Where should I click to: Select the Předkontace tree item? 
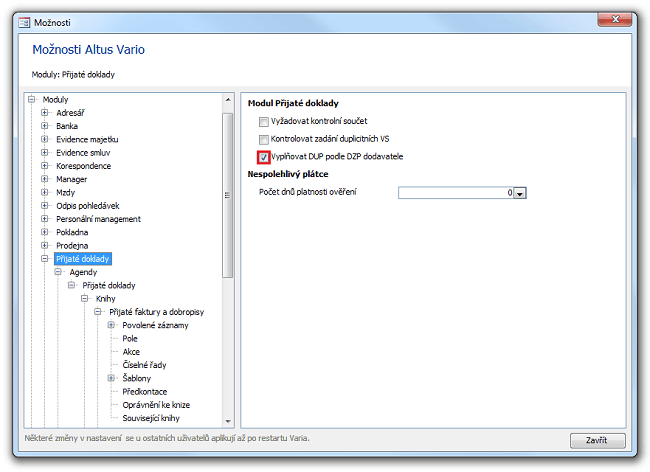click(144, 391)
